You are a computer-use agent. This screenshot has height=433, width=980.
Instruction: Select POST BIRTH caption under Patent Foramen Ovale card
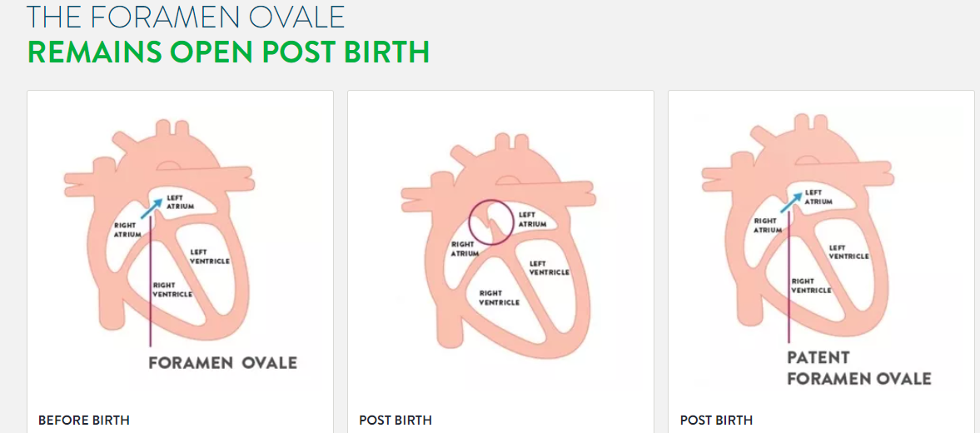click(x=716, y=420)
